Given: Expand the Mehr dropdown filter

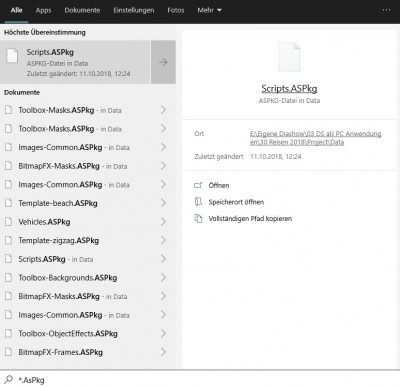Looking at the screenshot, I should click(x=209, y=10).
